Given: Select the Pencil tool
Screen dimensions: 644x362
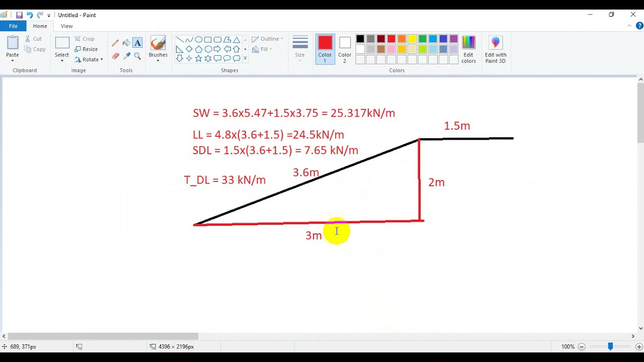Looking at the screenshot, I should point(115,43).
